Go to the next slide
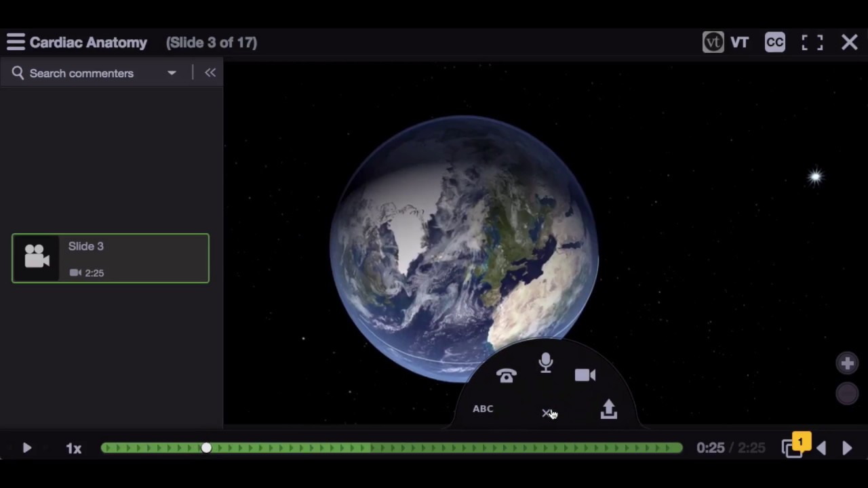868x488 pixels. pyautogui.click(x=847, y=448)
